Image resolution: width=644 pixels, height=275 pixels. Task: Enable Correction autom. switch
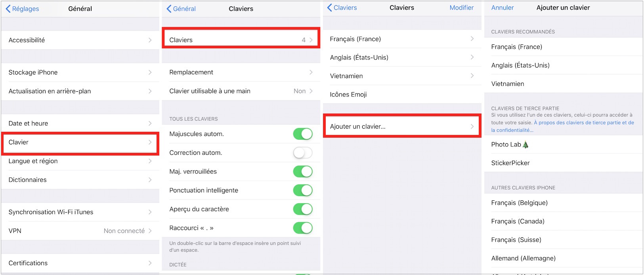click(x=303, y=152)
